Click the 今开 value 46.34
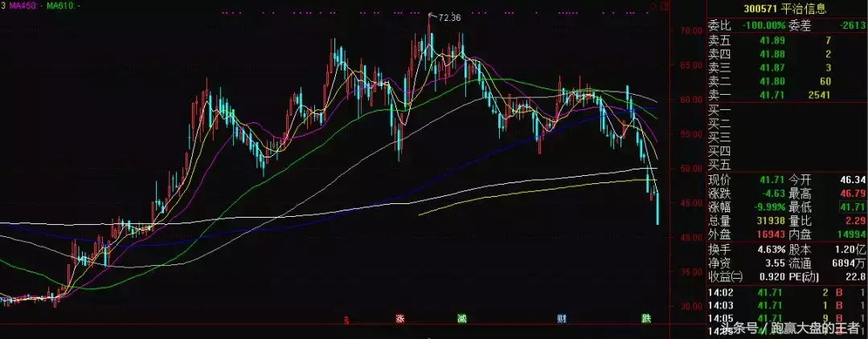The height and width of the screenshot is (339, 868). (x=853, y=180)
